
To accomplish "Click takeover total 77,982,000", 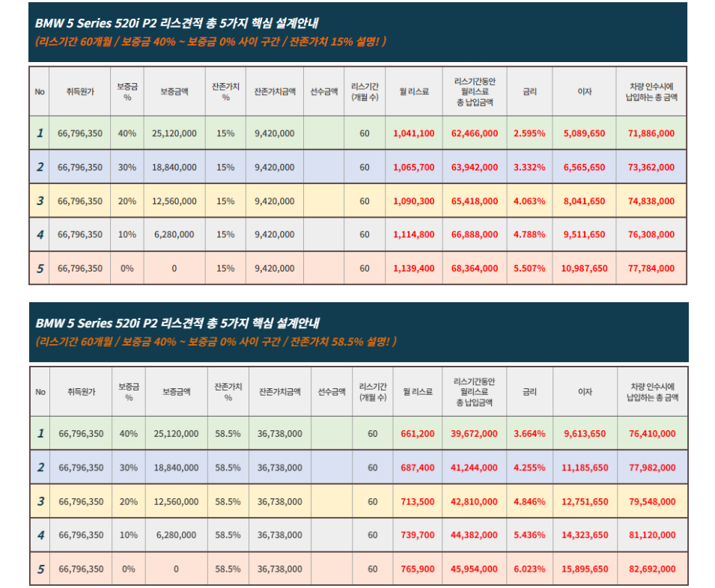I will (652, 468).
